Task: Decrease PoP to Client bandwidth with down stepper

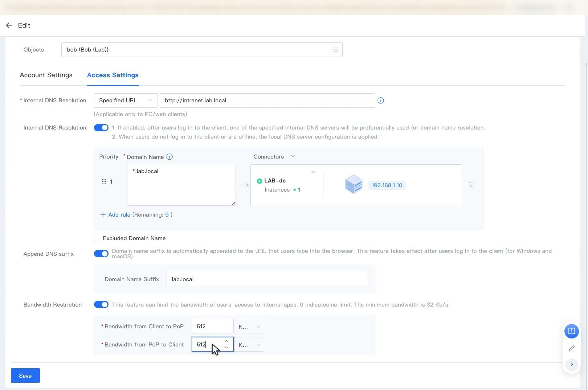Action: (226, 348)
